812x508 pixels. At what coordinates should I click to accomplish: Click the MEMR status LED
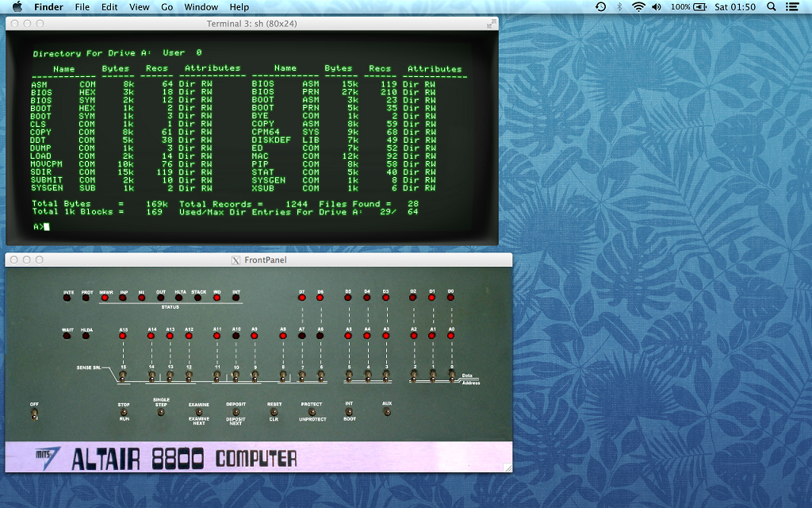(105, 298)
